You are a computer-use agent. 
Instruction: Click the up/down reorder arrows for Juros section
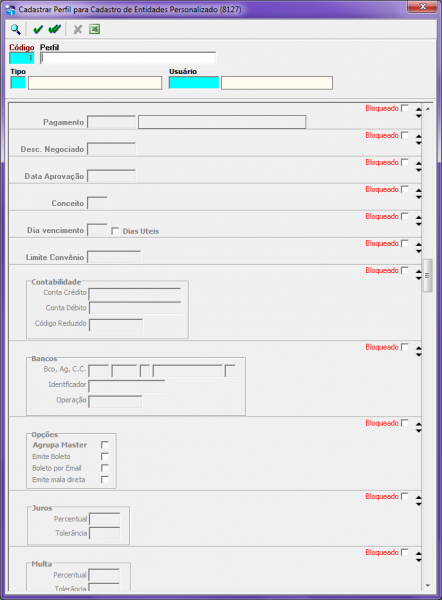pos(418,501)
